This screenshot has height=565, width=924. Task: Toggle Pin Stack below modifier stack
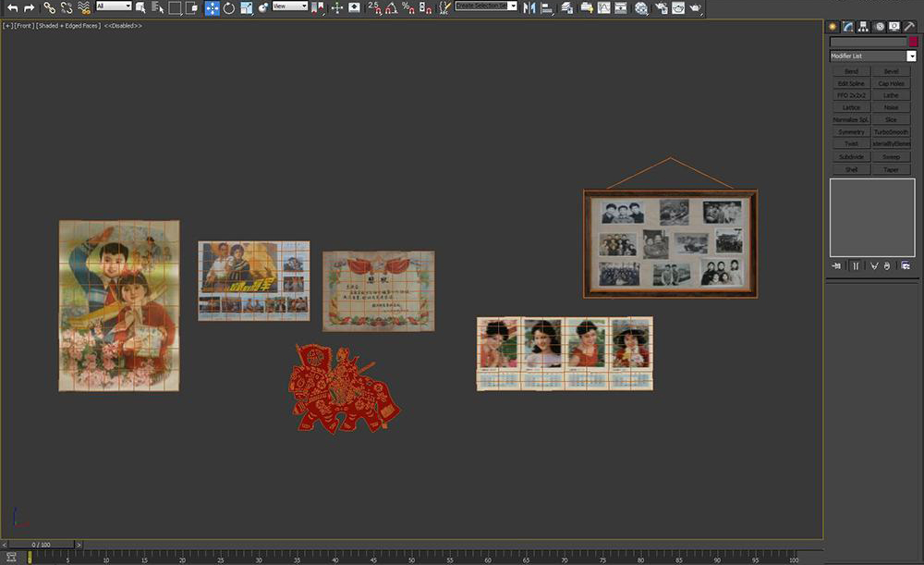pos(837,266)
